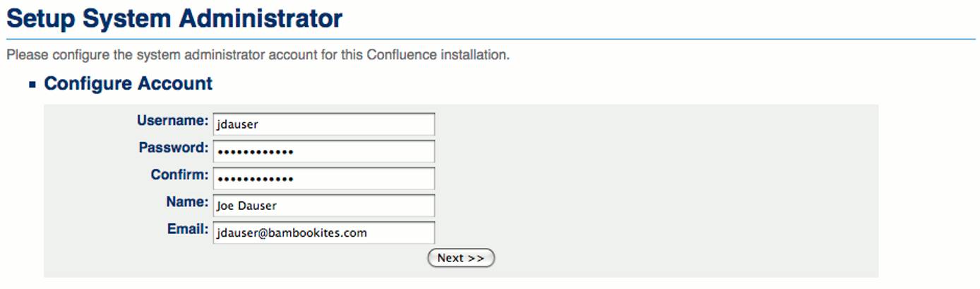
Task: Click the Confirm: label
Action: pos(179,175)
